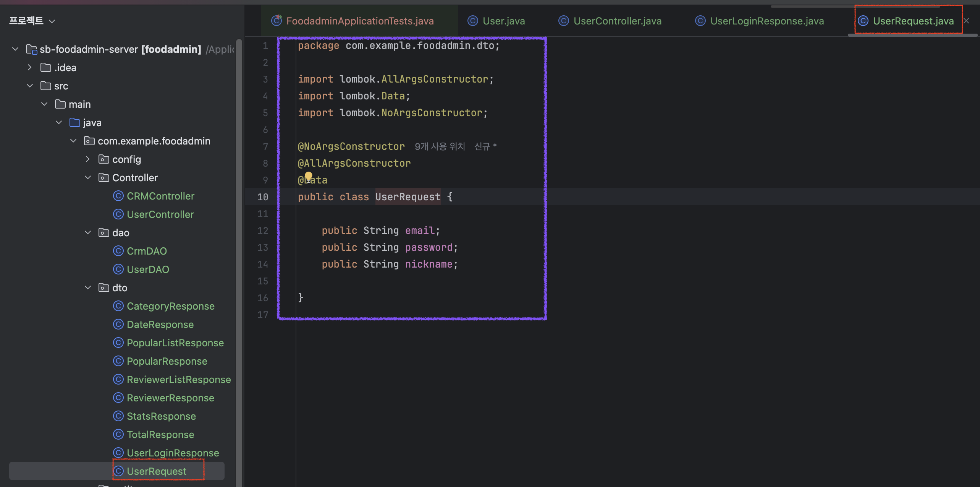Click the CRMController class icon
Viewport: 980px width, 487px height.
(118, 196)
